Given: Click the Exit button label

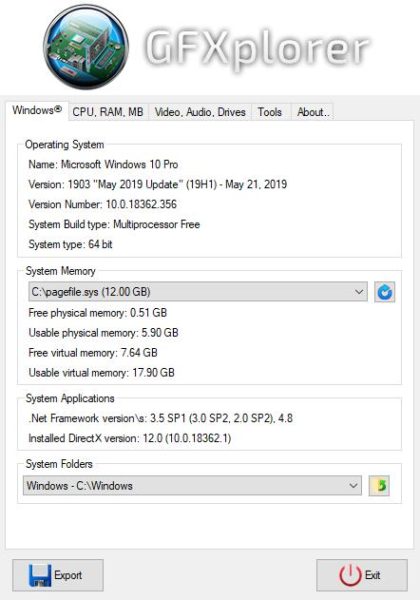Looking at the screenshot, I should click(373, 575).
